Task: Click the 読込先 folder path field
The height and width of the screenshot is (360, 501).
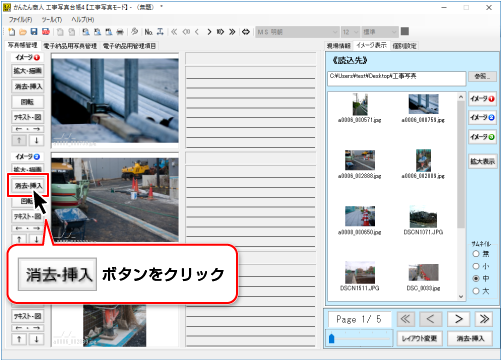Action: 396,78
